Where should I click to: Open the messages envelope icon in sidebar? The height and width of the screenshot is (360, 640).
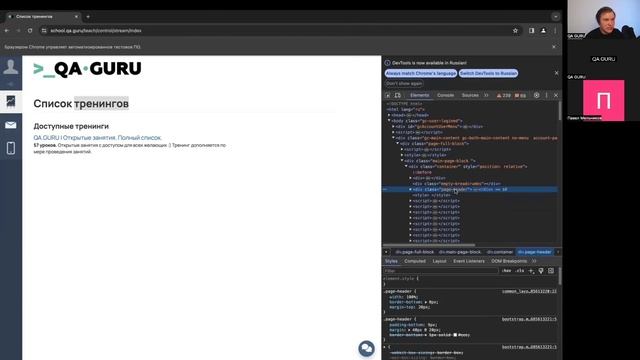11,125
